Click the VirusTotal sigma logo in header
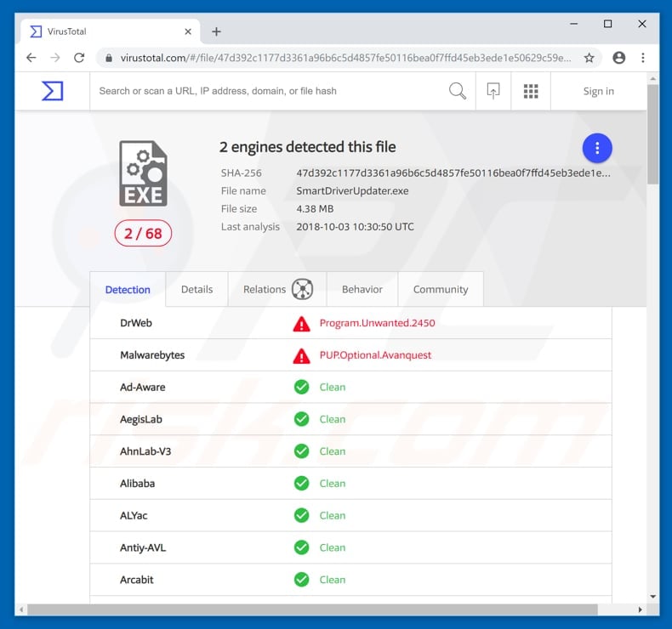 coord(52,91)
